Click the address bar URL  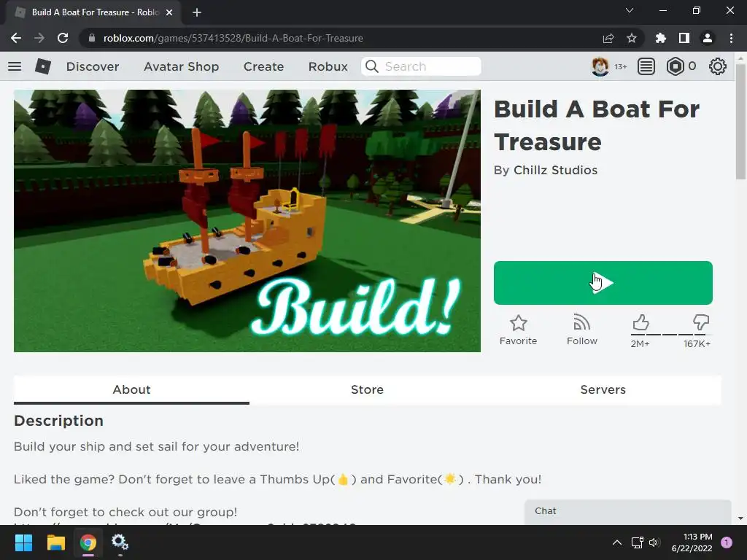[233, 38]
